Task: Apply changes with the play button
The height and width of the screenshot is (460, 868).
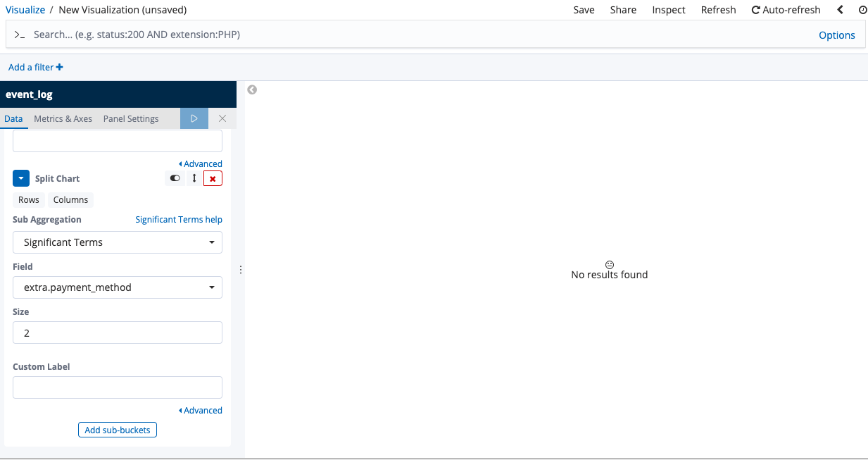Action: [x=194, y=118]
